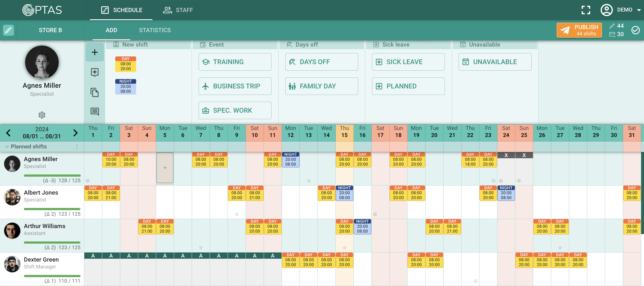Click Agnes Miller's X marker on Sun 25

pos(524,155)
